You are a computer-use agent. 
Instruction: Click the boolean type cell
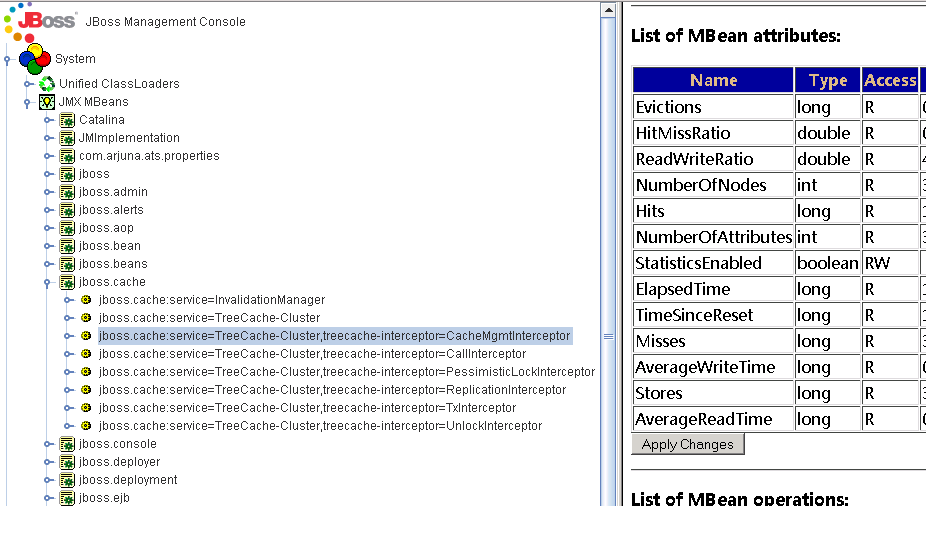click(827, 263)
